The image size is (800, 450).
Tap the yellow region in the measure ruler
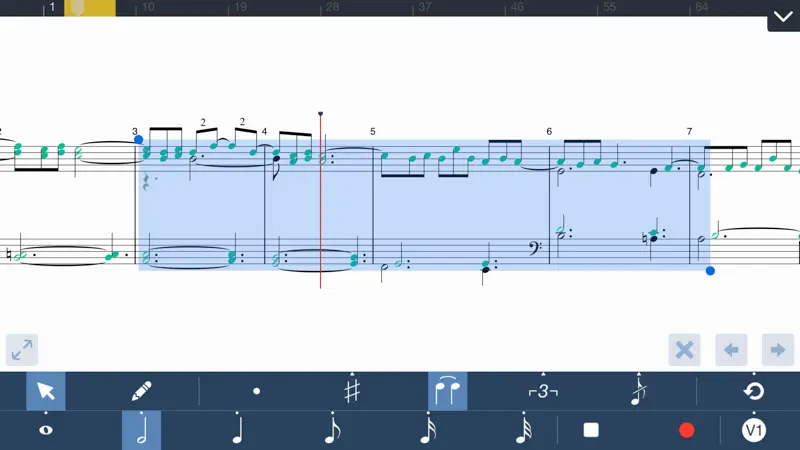coord(90,8)
